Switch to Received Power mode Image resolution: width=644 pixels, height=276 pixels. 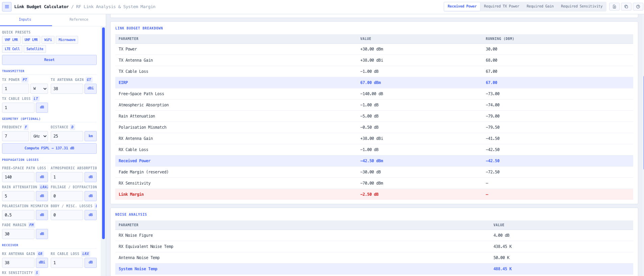462,6
